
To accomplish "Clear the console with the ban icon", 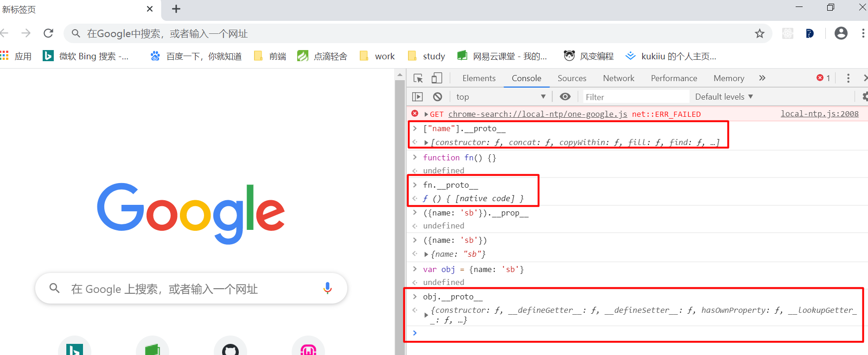I will (x=437, y=97).
